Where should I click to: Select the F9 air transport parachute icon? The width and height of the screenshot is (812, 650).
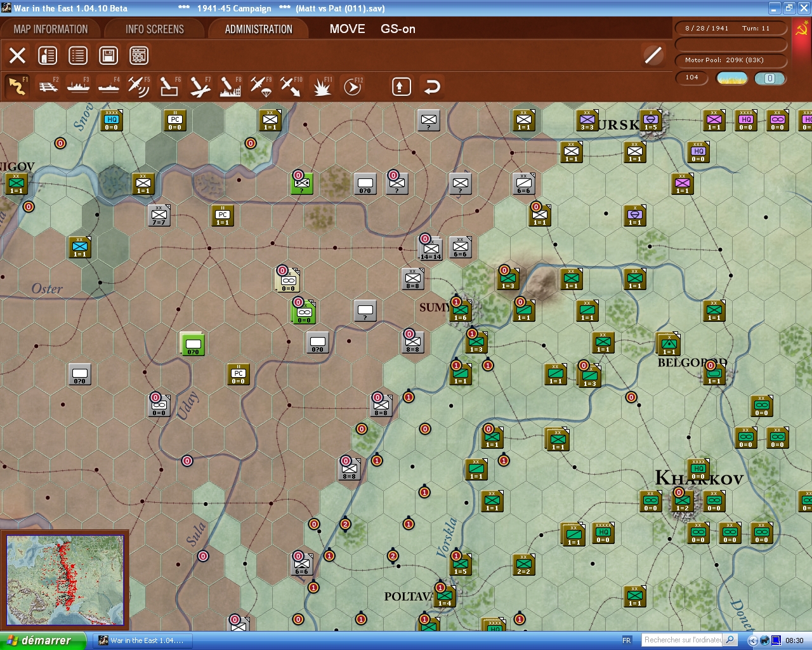pos(261,86)
